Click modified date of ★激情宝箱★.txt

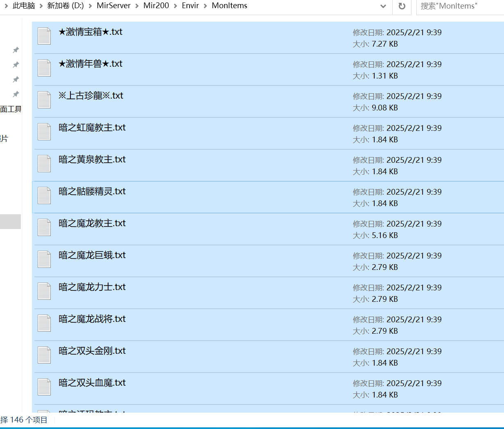tap(414, 32)
